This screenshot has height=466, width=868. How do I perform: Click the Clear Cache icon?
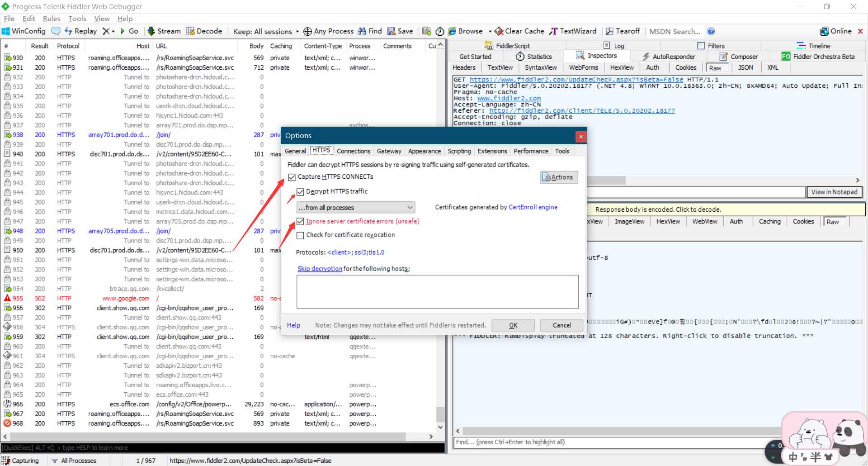click(499, 31)
